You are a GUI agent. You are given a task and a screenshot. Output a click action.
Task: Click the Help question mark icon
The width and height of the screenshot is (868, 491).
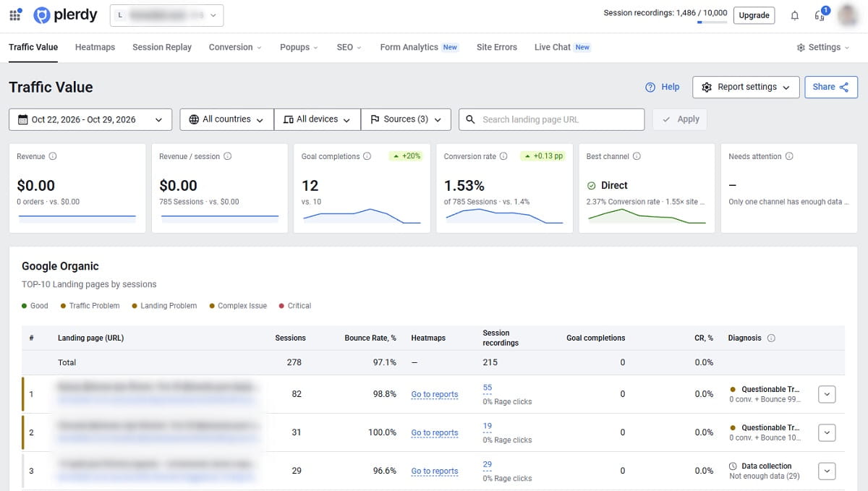click(x=650, y=87)
